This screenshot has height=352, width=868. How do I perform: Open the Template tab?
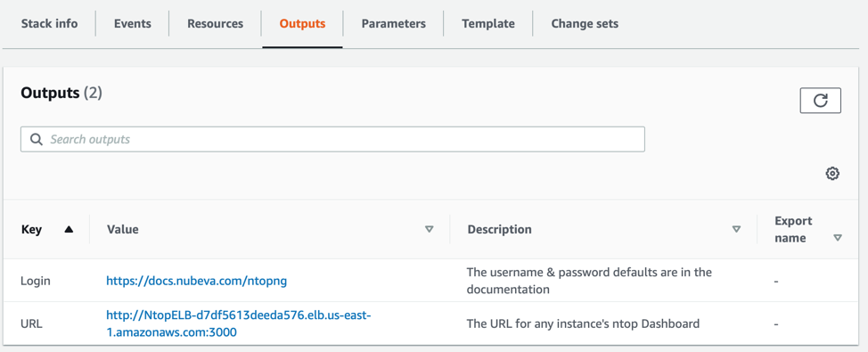488,24
